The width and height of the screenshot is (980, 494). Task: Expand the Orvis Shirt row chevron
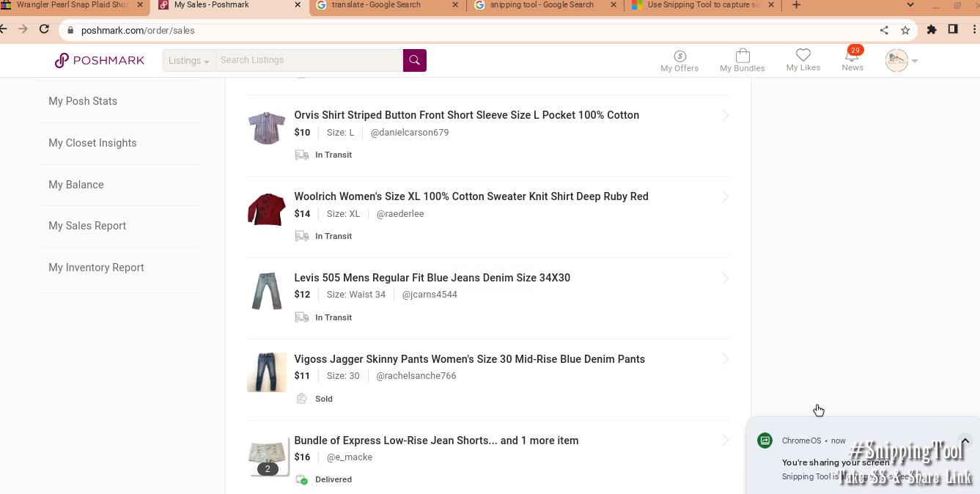(725, 116)
